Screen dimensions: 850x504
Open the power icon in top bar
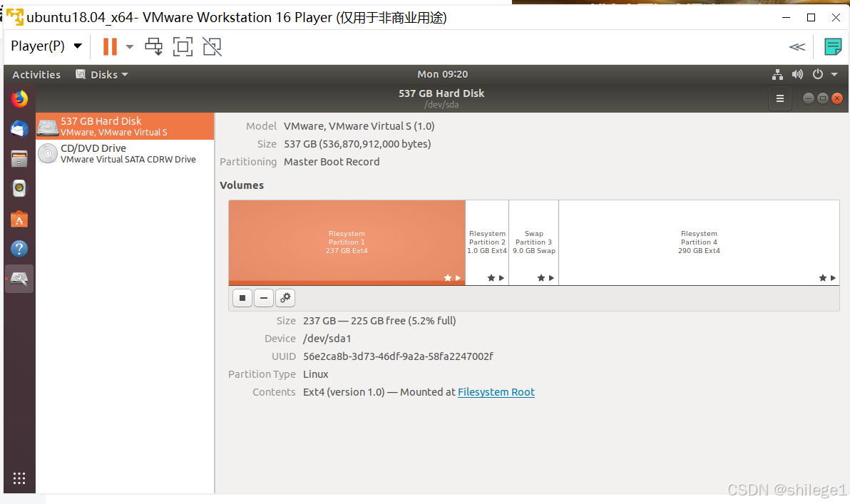[817, 74]
